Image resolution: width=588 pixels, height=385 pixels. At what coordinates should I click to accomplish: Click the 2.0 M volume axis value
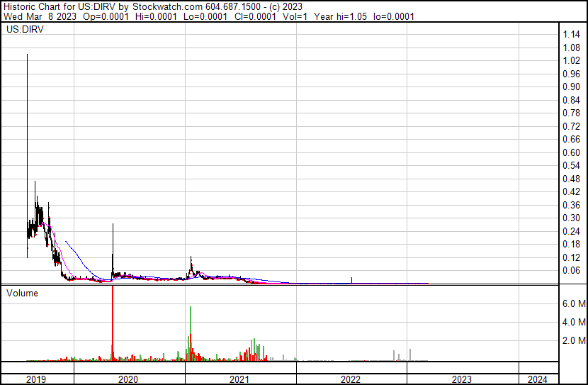coord(574,340)
